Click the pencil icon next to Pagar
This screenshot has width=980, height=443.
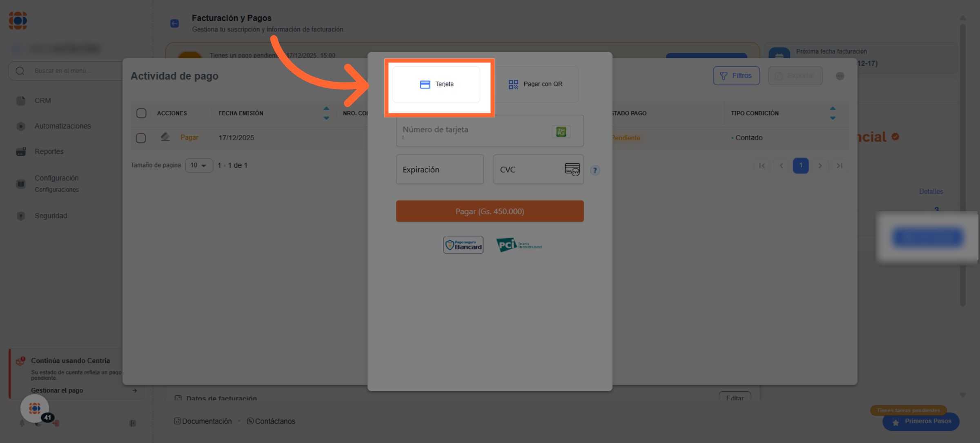tap(165, 137)
